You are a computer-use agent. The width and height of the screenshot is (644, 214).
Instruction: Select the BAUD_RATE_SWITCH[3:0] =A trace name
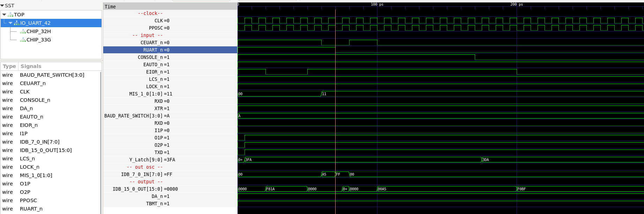pyautogui.click(x=137, y=116)
